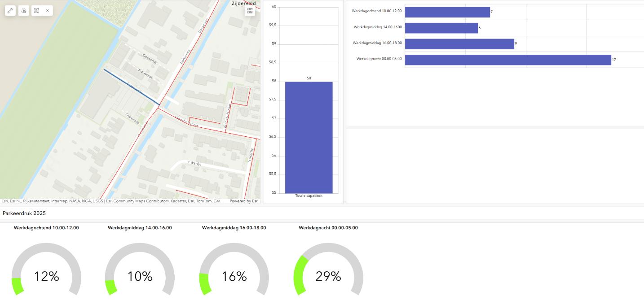Screen dimensions: 644x300
Task: Open the basemap grid icon on map
Action: (x=250, y=11)
